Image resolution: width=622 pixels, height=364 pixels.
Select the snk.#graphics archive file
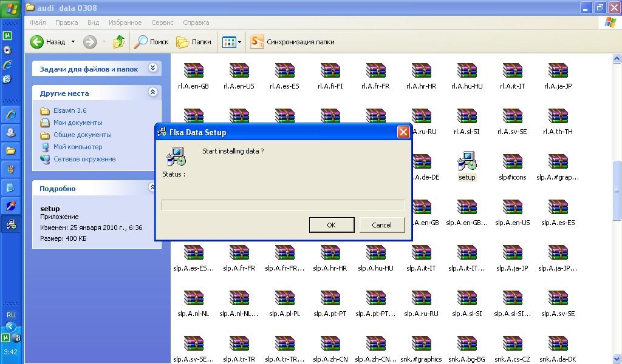421,345
